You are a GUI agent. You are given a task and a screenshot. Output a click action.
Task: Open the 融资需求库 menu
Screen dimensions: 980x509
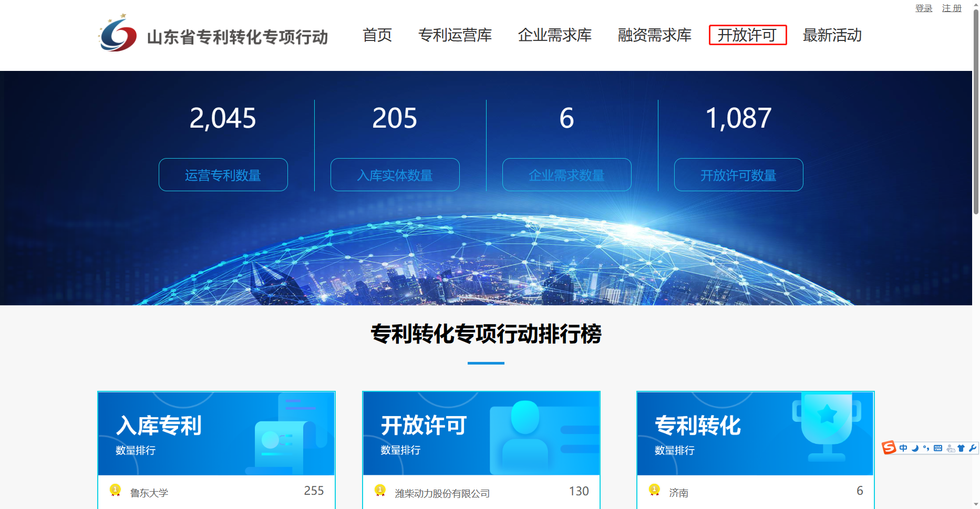coord(655,35)
